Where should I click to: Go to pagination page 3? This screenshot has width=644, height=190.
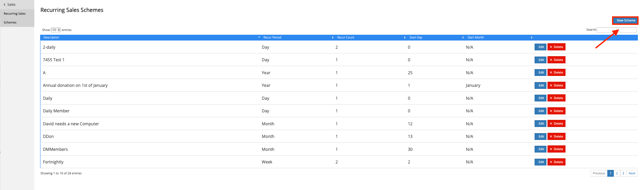pos(623,173)
